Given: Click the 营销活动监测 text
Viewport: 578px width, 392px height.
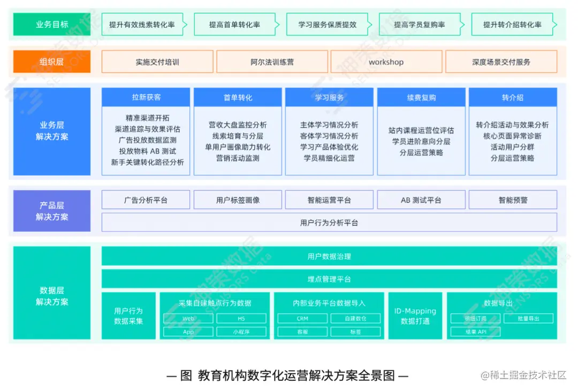Looking at the screenshot, I should click(238, 158).
